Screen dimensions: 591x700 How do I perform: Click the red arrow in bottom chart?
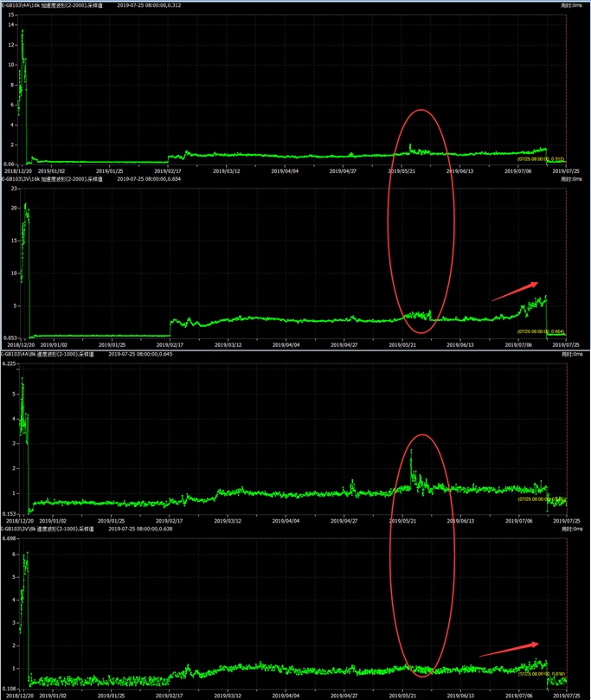[511, 649]
